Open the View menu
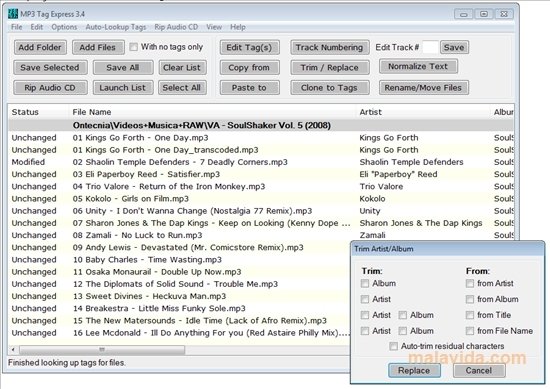The height and width of the screenshot is (389, 550). tap(214, 27)
